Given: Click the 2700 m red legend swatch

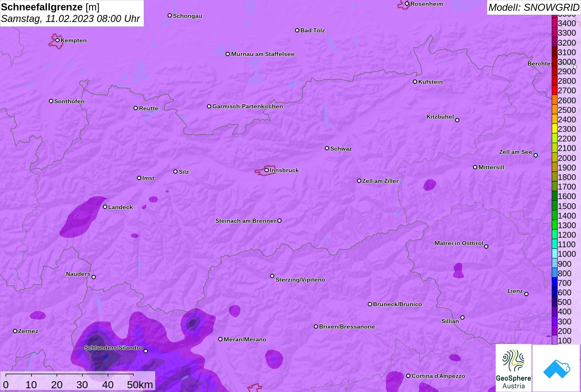Looking at the screenshot, I should pyautogui.click(x=554, y=90).
